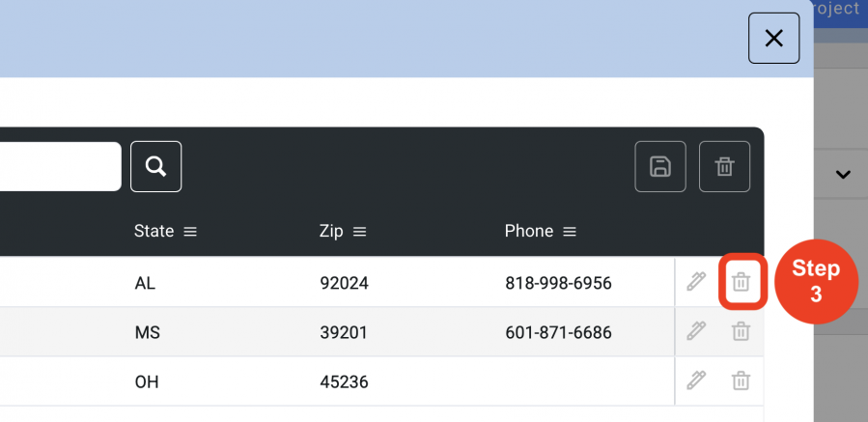Select the Zip column header

(331, 232)
